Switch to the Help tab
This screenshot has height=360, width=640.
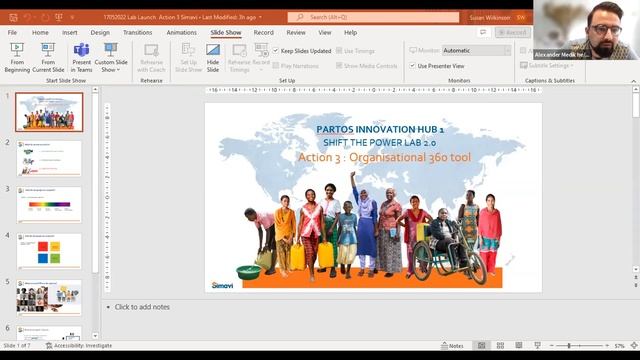(350, 32)
